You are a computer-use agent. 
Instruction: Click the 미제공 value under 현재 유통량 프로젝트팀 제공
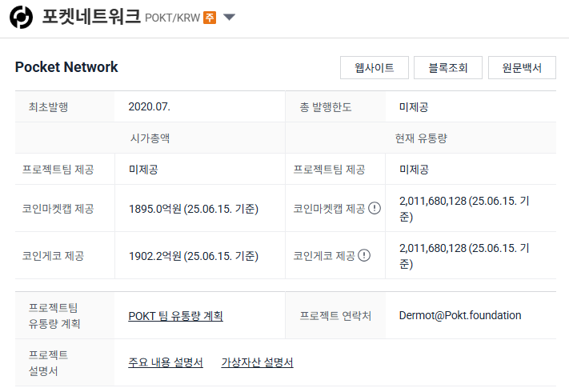tap(414, 170)
